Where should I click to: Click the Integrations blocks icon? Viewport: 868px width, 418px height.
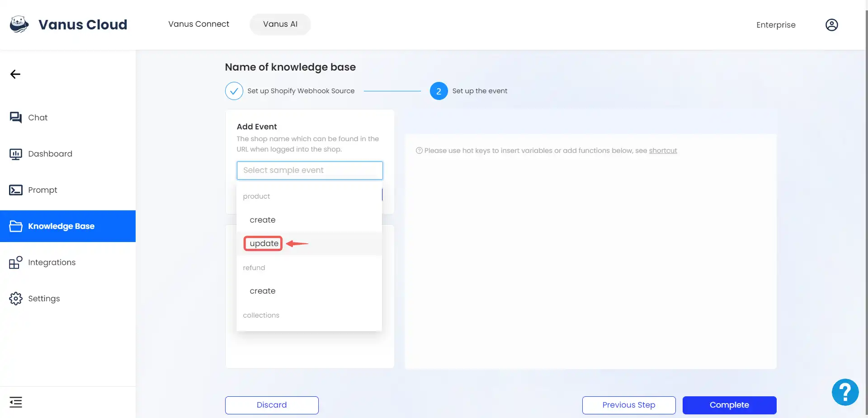pyautogui.click(x=16, y=262)
